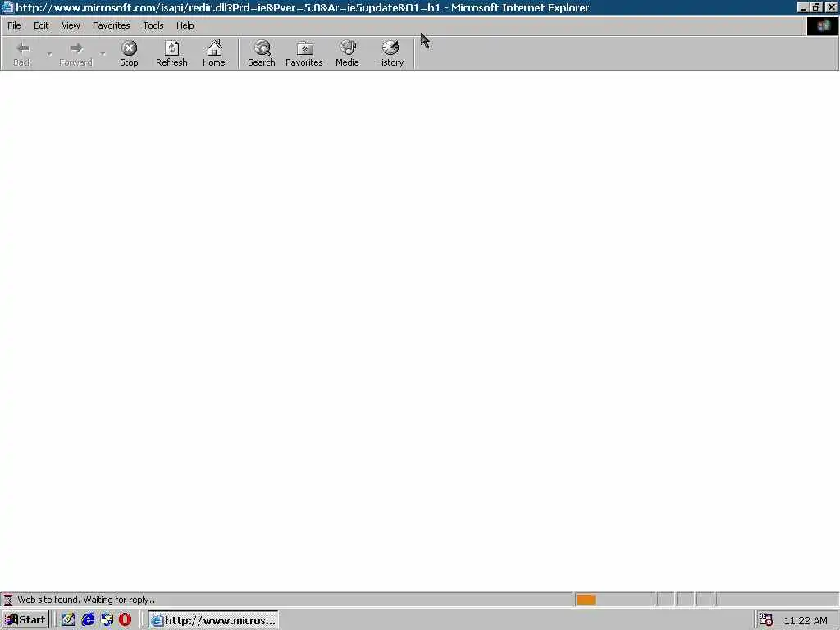Stop the page from loading
This screenshot has width=840, height=630.
pos(129,53)
